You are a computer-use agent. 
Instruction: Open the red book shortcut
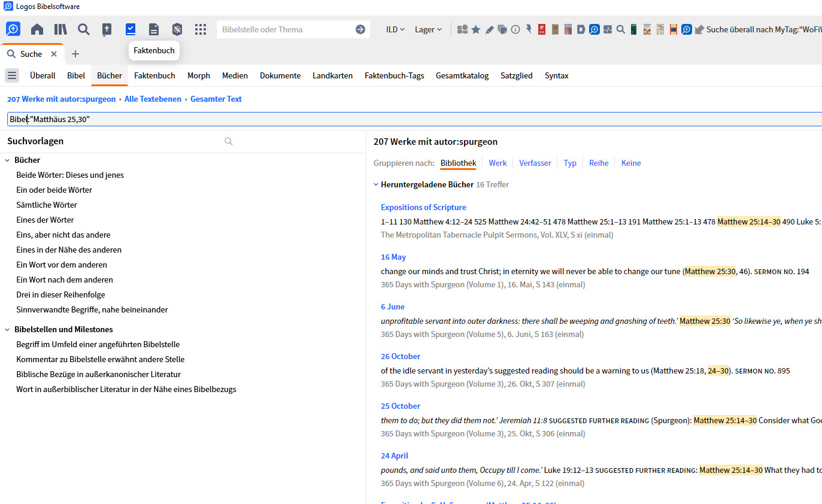542,29
